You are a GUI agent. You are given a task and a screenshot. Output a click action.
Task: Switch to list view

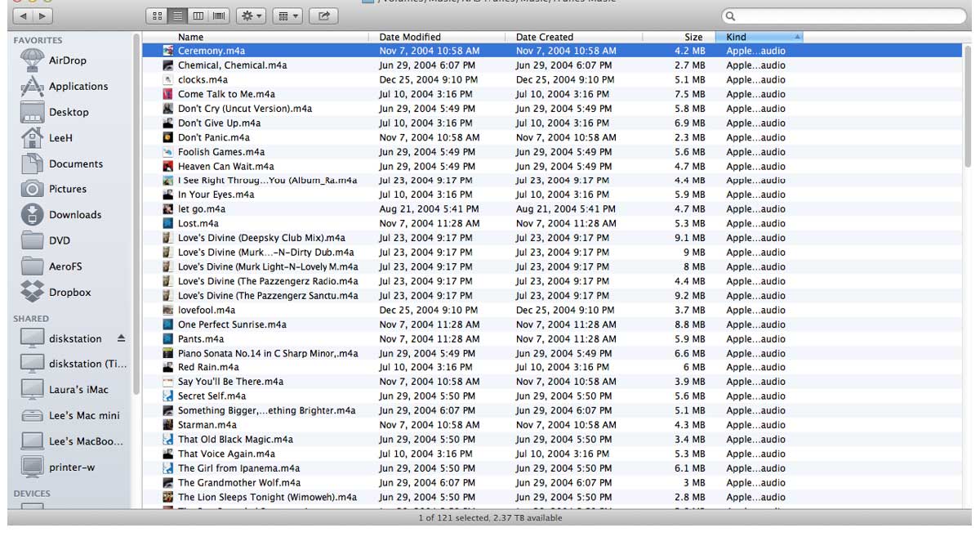tap(177, 16)
